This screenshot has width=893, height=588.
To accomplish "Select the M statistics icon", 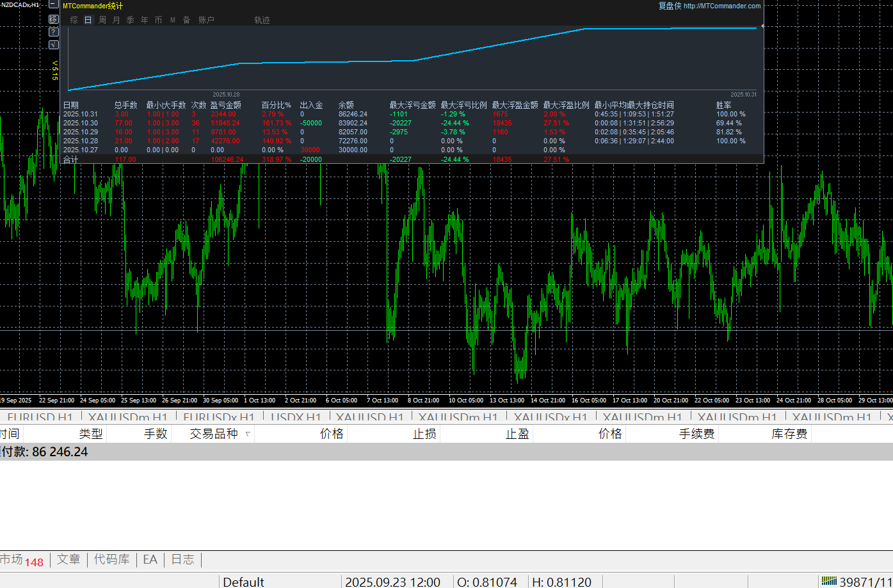I will [x=173, y=20].
